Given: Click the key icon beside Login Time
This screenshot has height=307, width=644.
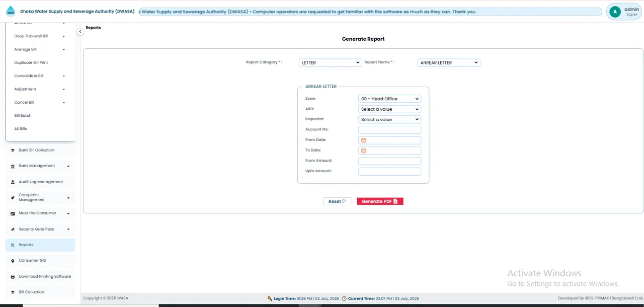Looking at the screenshot, I should (270, 298).
